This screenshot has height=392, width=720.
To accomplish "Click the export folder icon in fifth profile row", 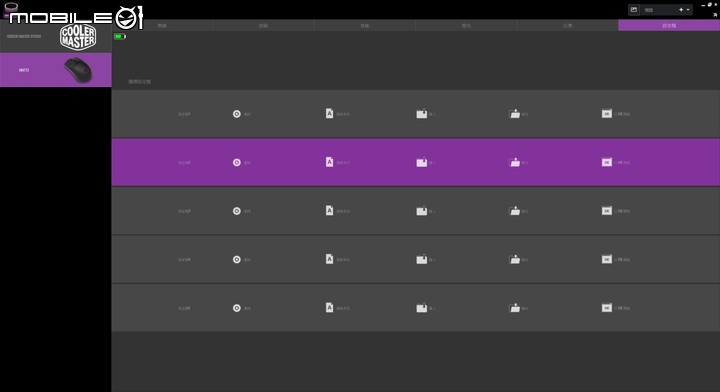I will tap(515, 308).
